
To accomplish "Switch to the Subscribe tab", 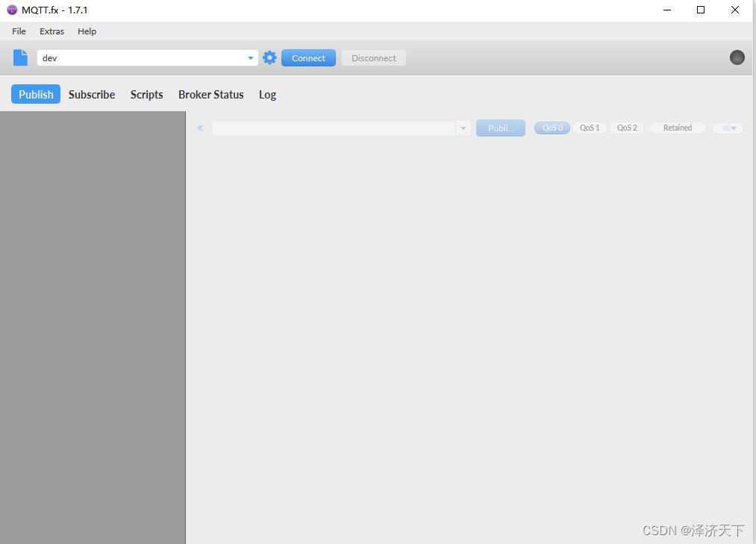I will (92, 95).
